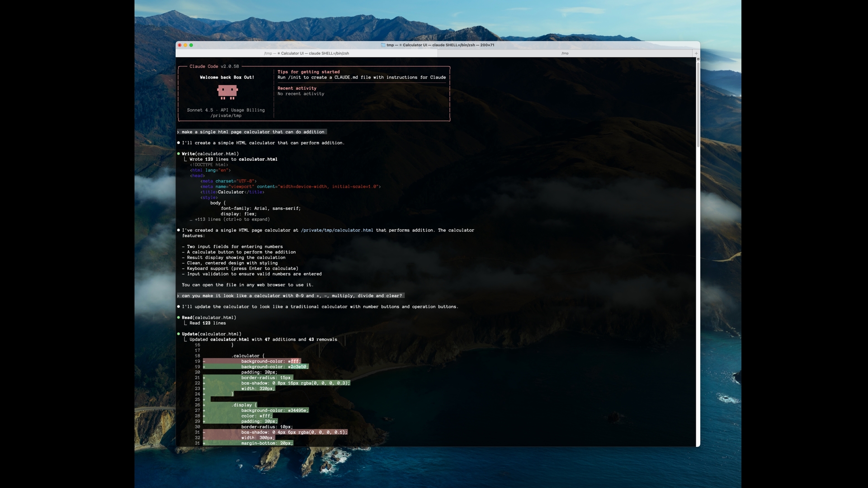
Task: Click the yellow minimize window button
Action: pyautogui.click(x=185, y=45)
